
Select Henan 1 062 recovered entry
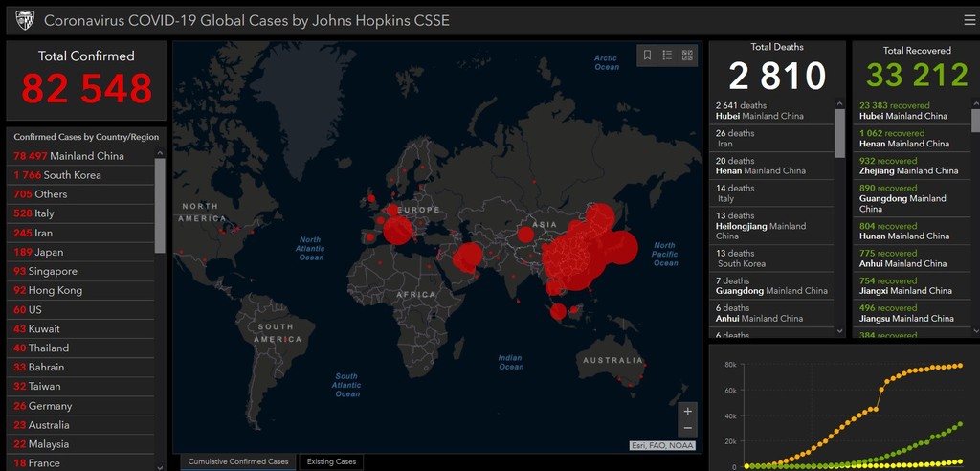tap(912, 138)
